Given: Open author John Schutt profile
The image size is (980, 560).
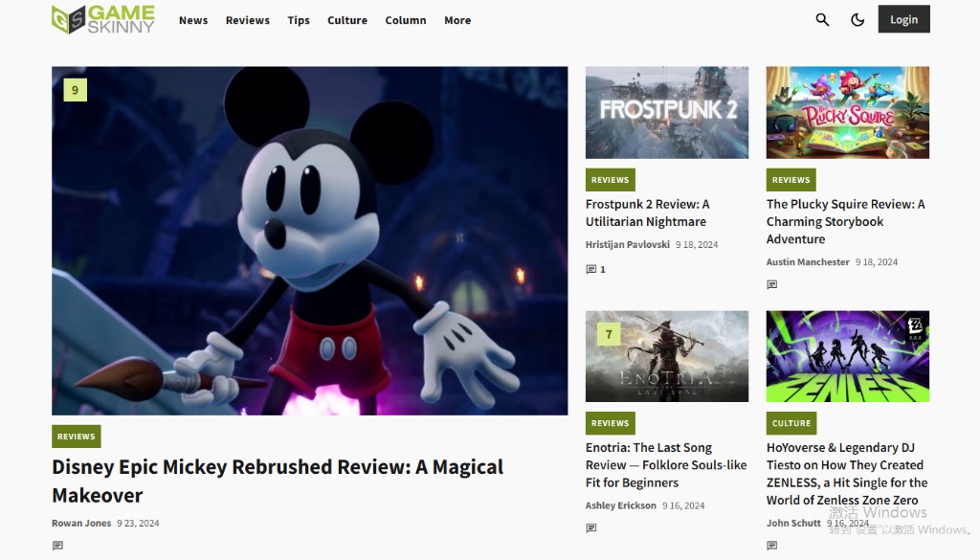Looking at the screenshot, I should 793,523.
